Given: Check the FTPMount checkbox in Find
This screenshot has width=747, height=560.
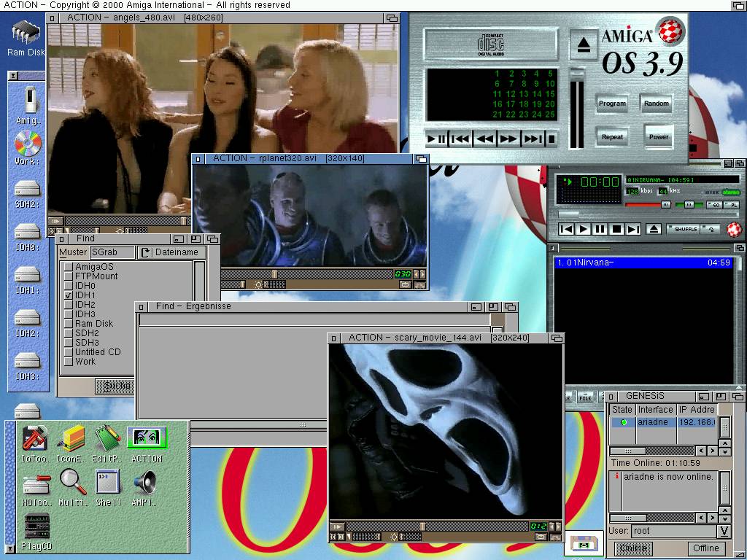Looking at the screenshot, I should [68, 276].
